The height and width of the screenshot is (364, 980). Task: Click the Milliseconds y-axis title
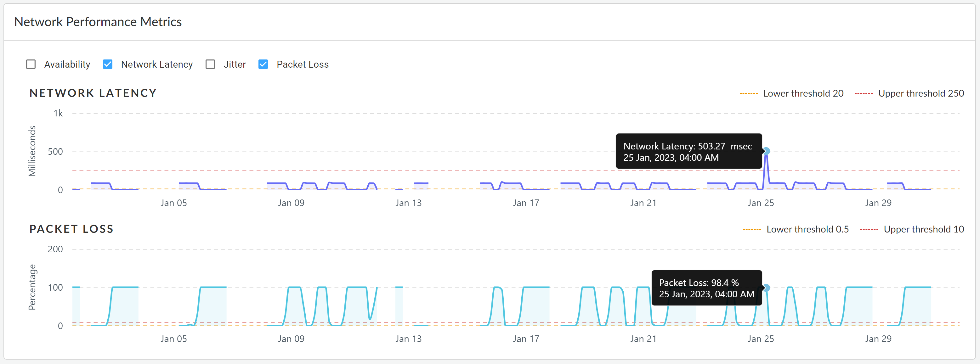pos(32,151)
